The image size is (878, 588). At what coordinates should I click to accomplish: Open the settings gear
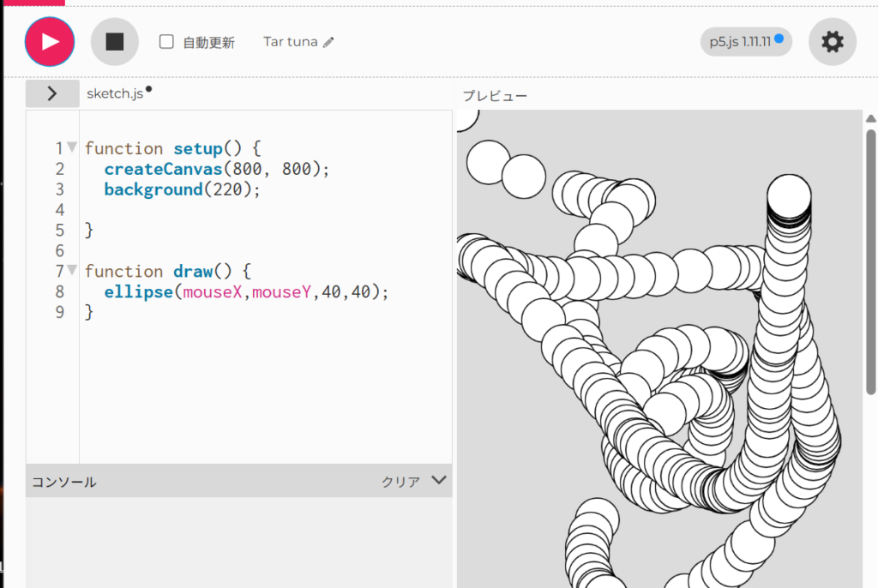(x=832, y=42)
